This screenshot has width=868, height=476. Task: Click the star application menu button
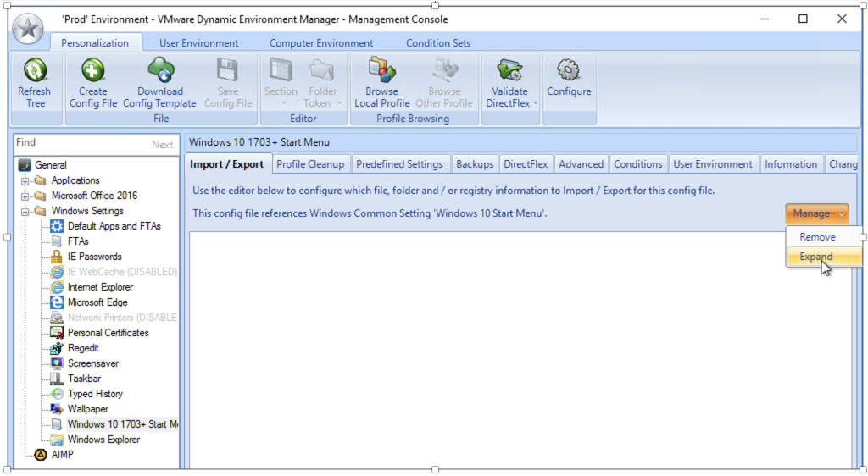28,29
